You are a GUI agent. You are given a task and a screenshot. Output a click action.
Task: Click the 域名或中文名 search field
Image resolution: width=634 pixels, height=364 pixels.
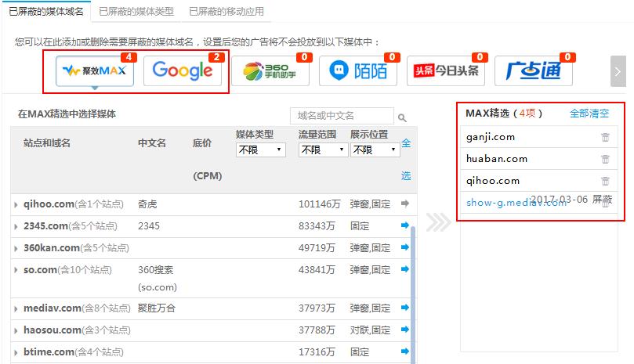[342, 117]
